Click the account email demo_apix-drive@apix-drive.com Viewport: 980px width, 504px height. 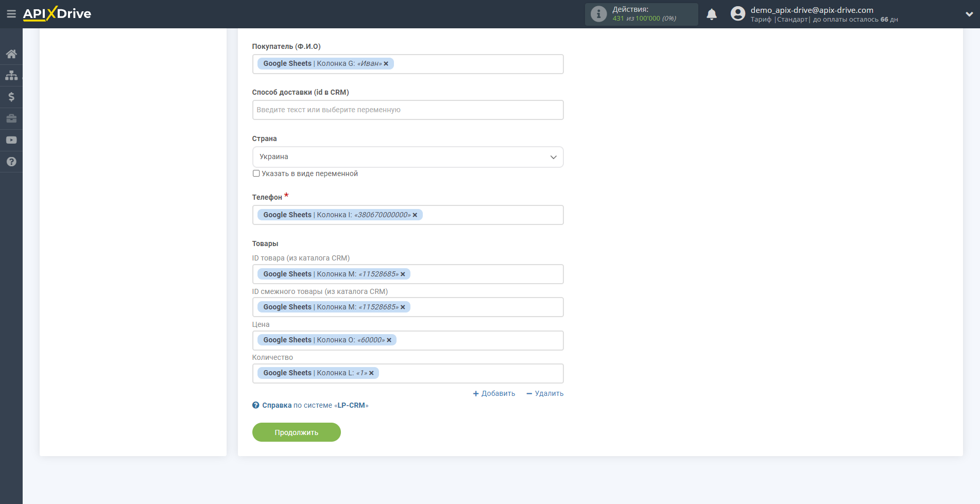coord(812,10)
